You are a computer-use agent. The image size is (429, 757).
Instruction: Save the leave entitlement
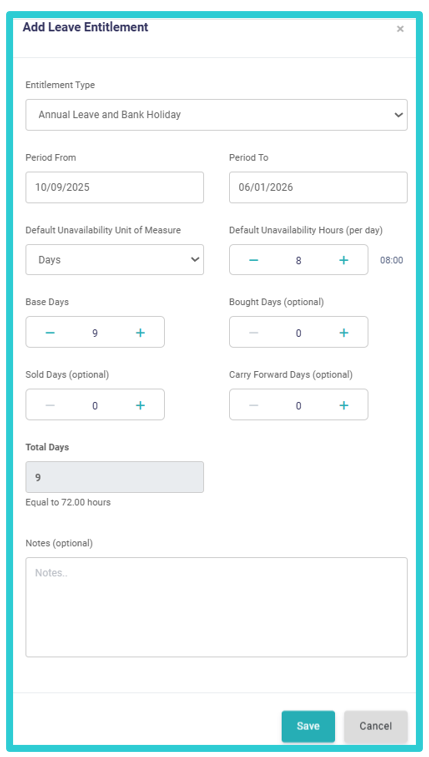pyautogui.click(x=308, y=726)
